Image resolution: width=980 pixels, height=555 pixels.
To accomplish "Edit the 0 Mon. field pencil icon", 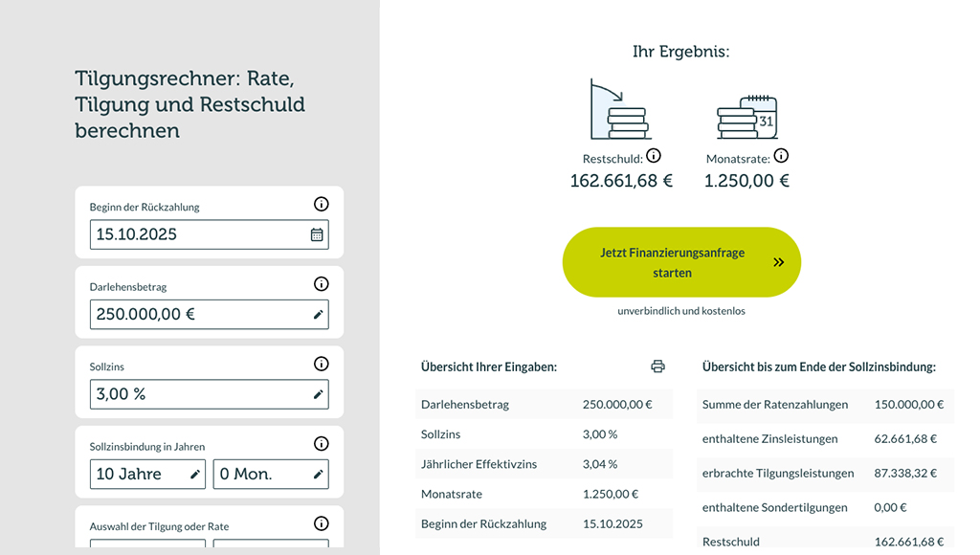I will (x=318, y=475).
